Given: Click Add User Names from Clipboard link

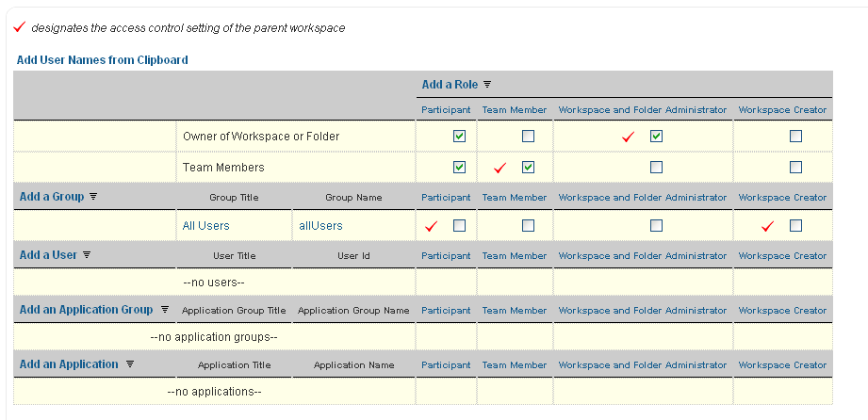Looking at the screenshot, I should pos(102,60).
